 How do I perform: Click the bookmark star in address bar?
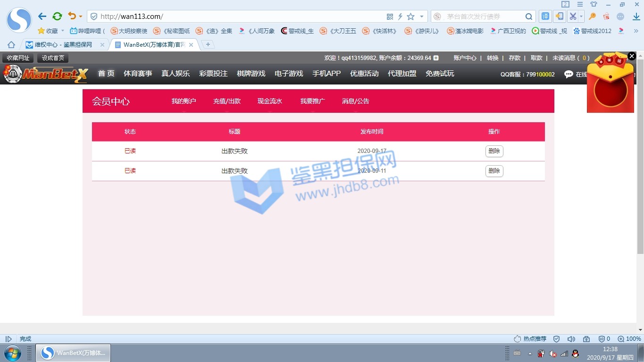(410, 17)
